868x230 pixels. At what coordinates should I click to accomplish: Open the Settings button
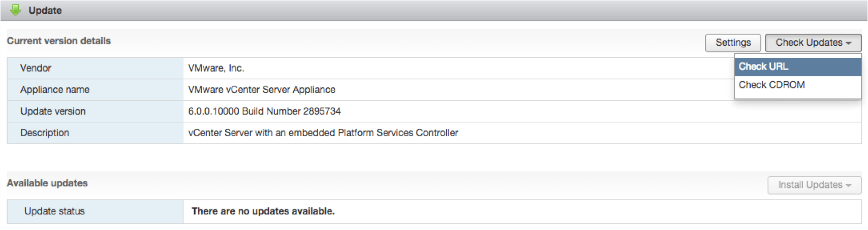tap(733, 43)
